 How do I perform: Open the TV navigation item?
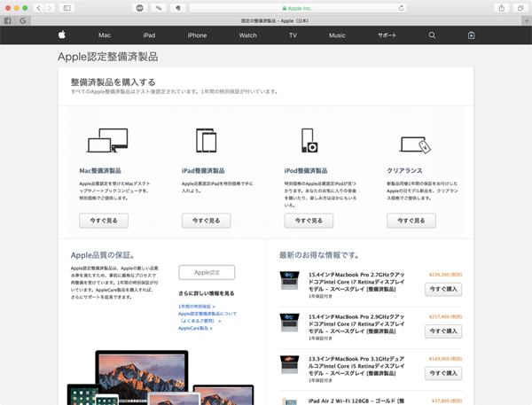pos(293,35)
